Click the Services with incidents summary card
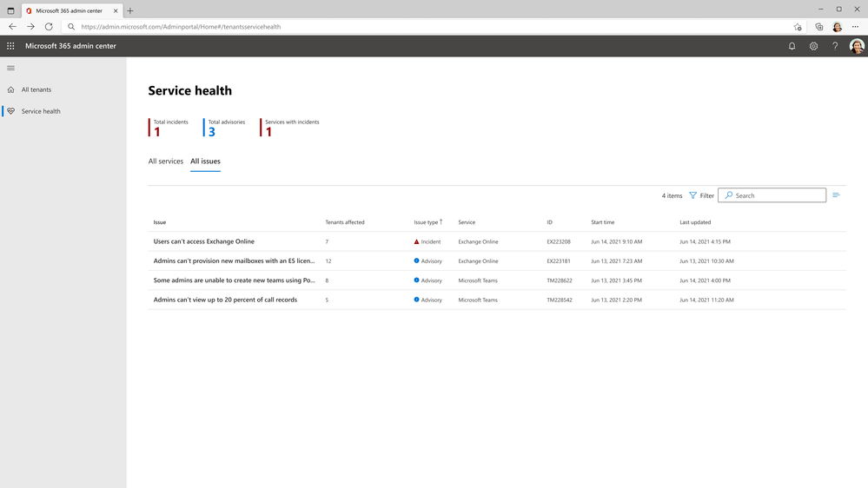868x488 pixels. click(x=289, y=128)
